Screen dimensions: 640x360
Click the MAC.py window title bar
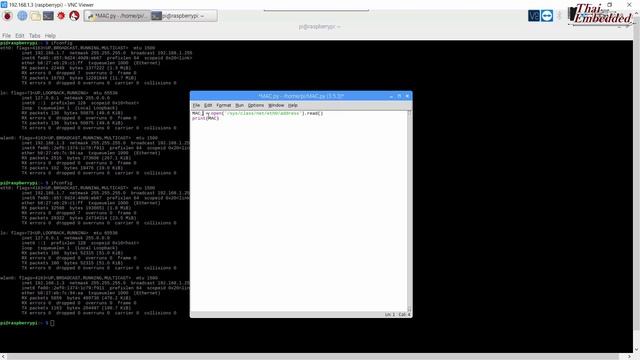click(x=301, y=96)
